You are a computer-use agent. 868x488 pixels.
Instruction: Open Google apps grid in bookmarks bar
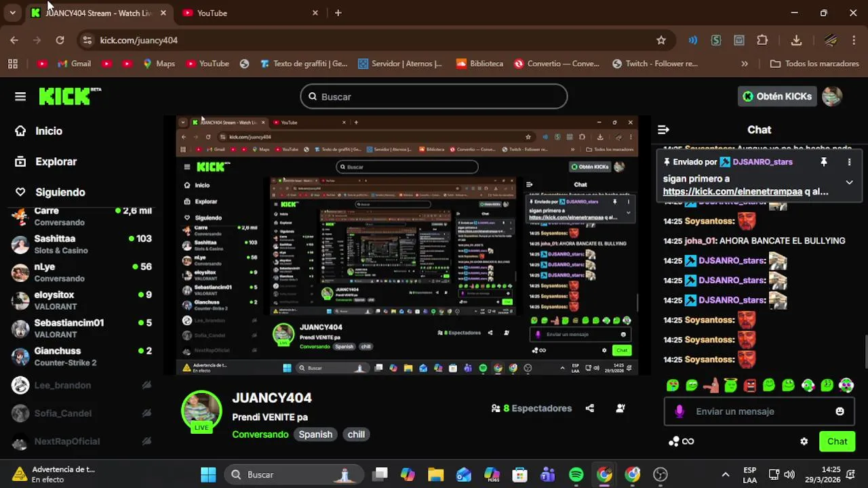(x=12, y=64)
